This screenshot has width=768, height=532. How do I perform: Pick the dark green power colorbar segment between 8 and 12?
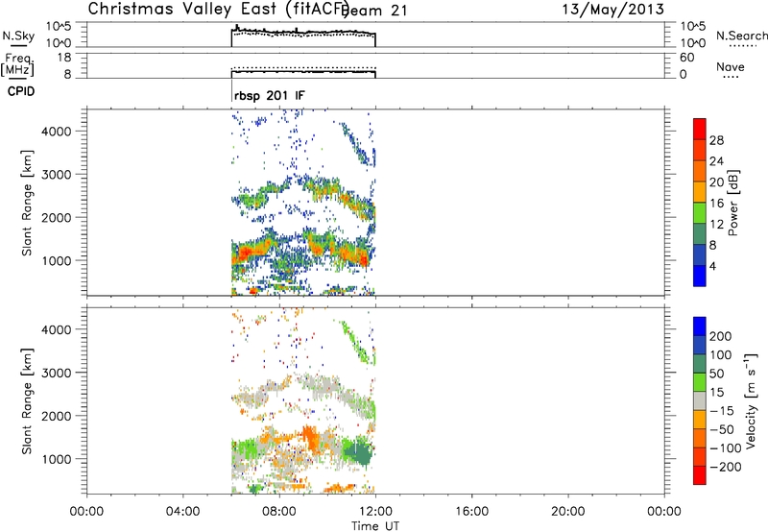[700, 233]
